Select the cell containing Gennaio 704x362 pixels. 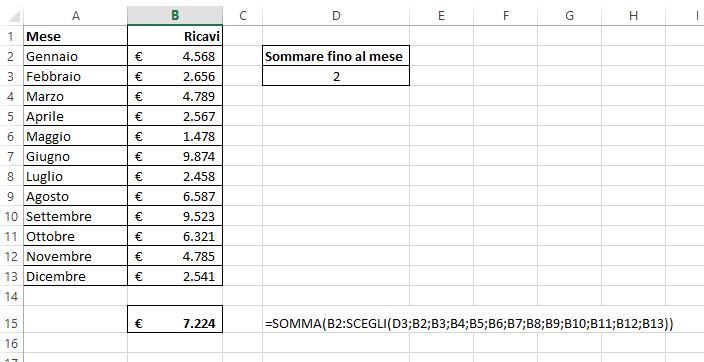tap(75, 56)
